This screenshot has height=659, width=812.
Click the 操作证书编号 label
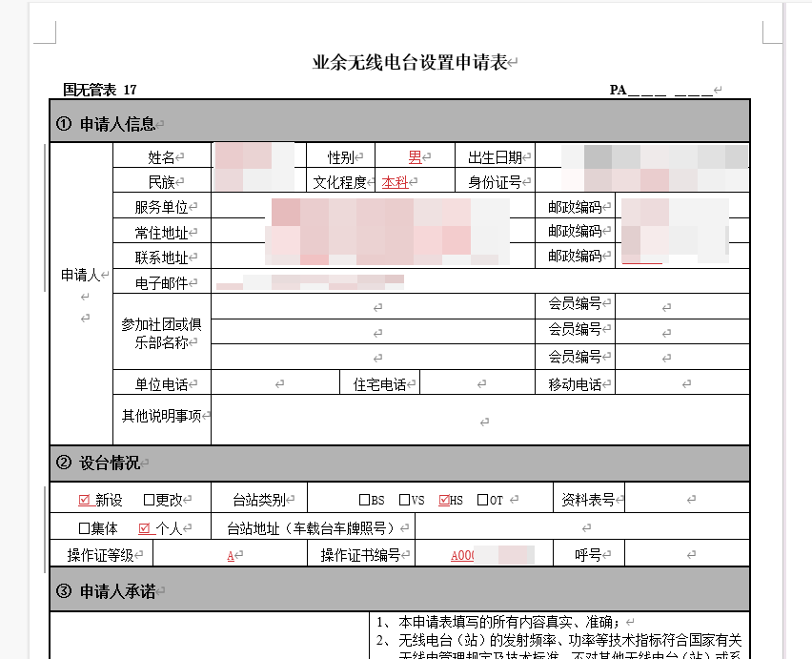[360, 555]
